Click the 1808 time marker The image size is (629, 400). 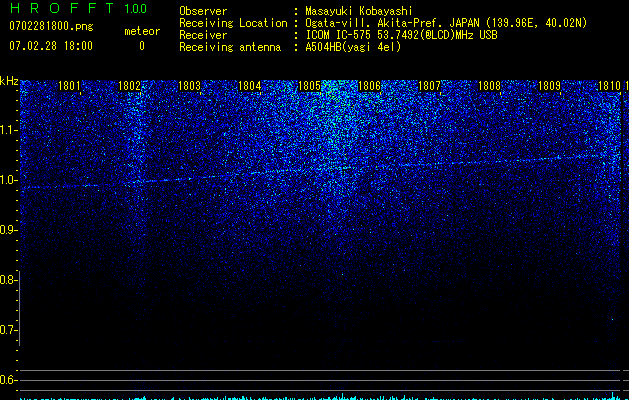point(489,86)
